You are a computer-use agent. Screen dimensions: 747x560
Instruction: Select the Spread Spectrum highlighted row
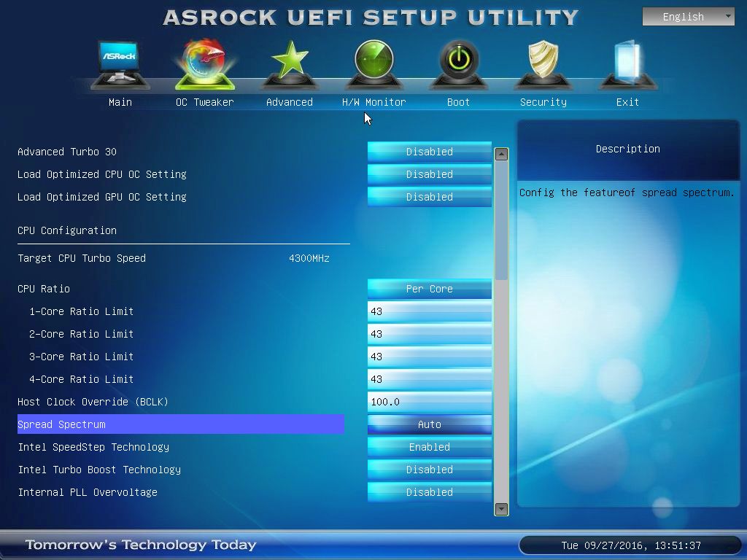click(181, 424)
